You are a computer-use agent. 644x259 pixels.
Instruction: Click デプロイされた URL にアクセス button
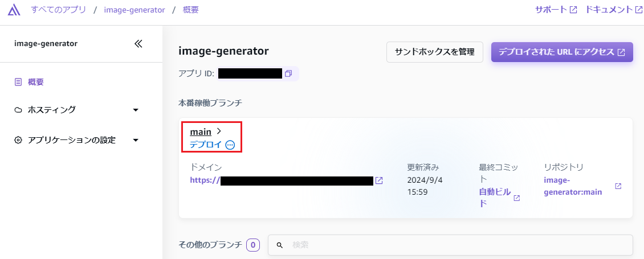coord(561,52)
